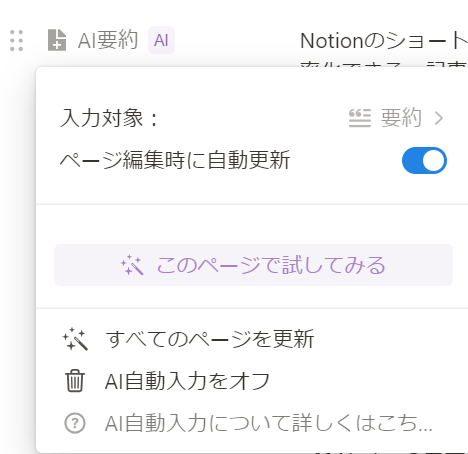Click the summary quote icon beside 要約
468x454 pixels.
tap(360, 118)
